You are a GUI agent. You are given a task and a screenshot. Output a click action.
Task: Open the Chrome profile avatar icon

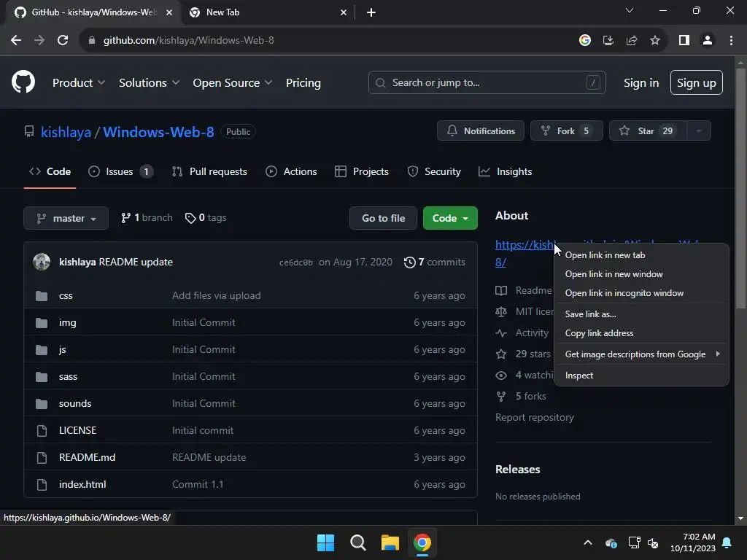708,41
